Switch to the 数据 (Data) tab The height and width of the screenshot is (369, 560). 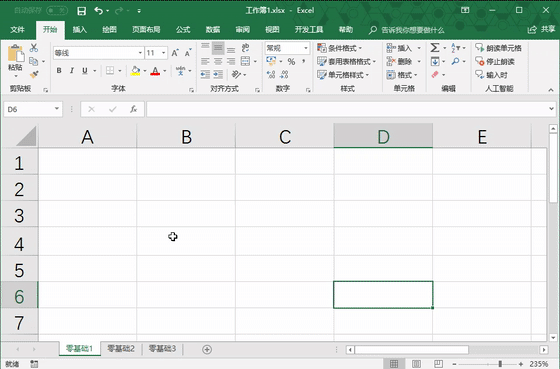pyautogui.click(x=213, y=30)
